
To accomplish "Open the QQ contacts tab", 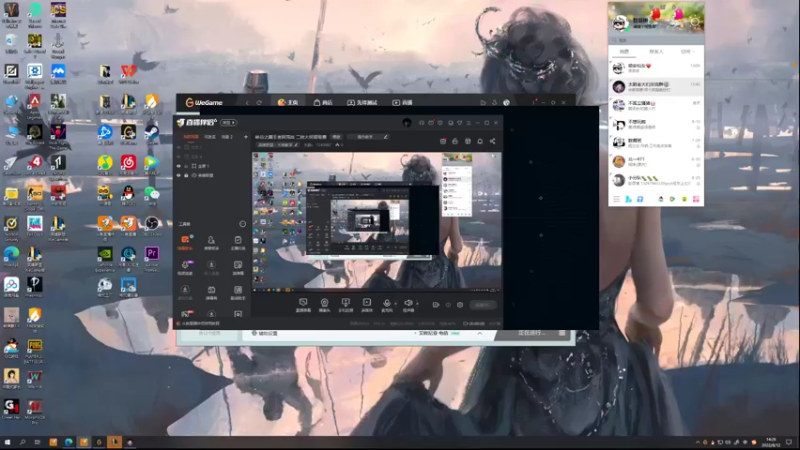I will click(x=656, y=52).
